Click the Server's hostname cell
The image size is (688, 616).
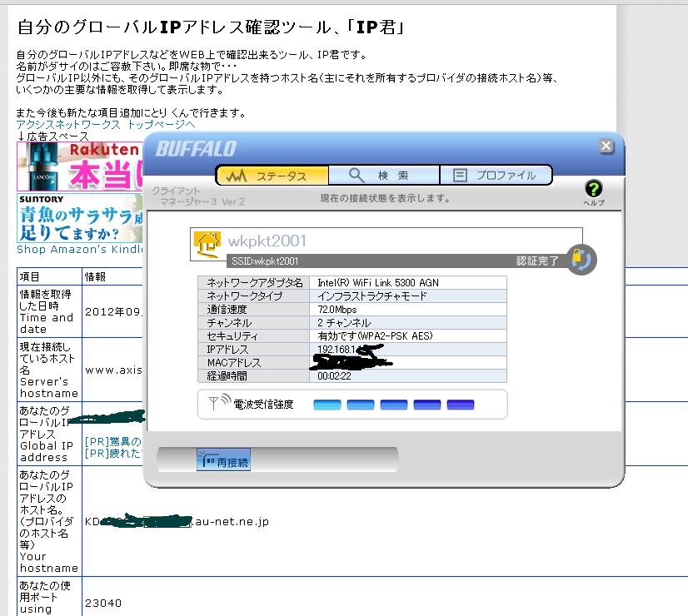pos(49,370)
